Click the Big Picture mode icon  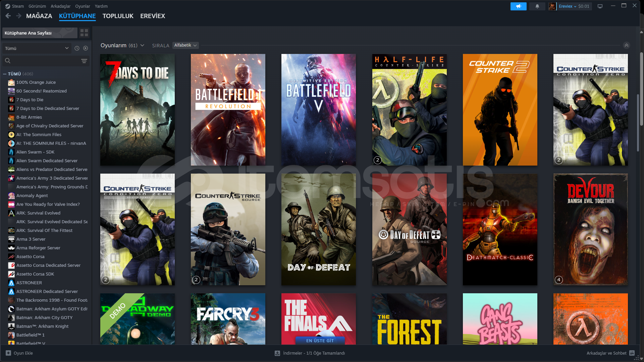[600, 6]
